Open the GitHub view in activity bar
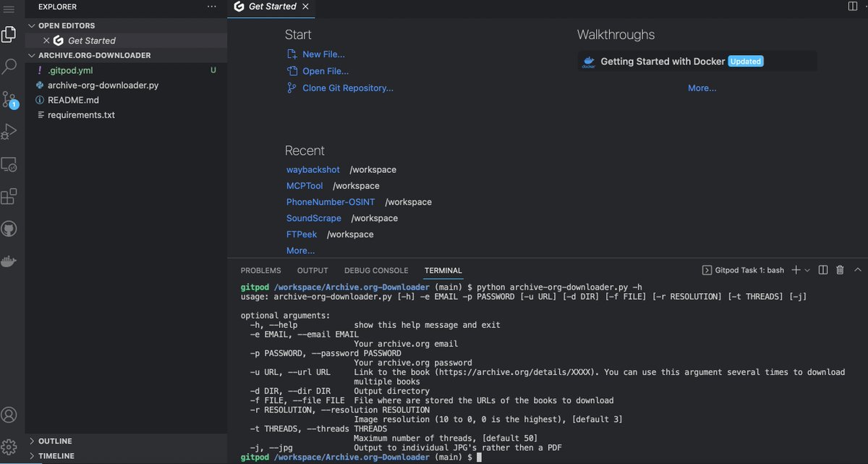Viewport: 868px width, 464px height. pos(9,229)
